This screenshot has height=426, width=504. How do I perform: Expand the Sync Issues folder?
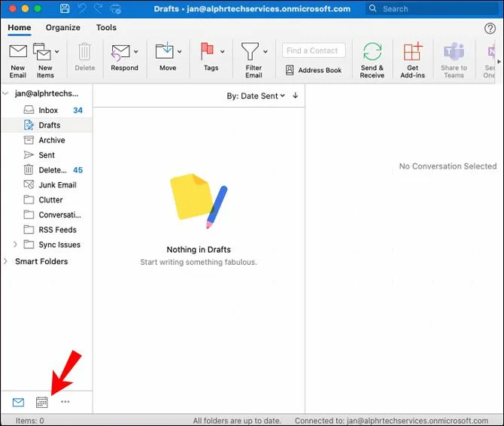pos(16,245)
